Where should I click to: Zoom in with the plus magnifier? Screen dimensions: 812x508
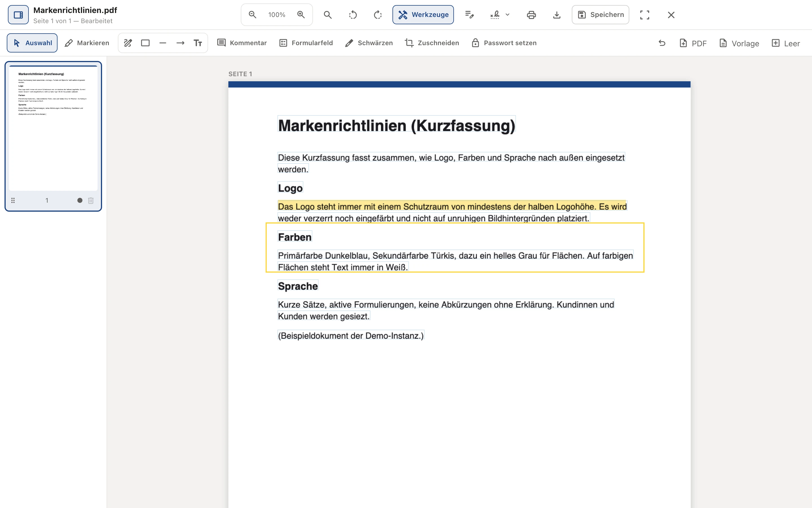(x=301, y=15)
